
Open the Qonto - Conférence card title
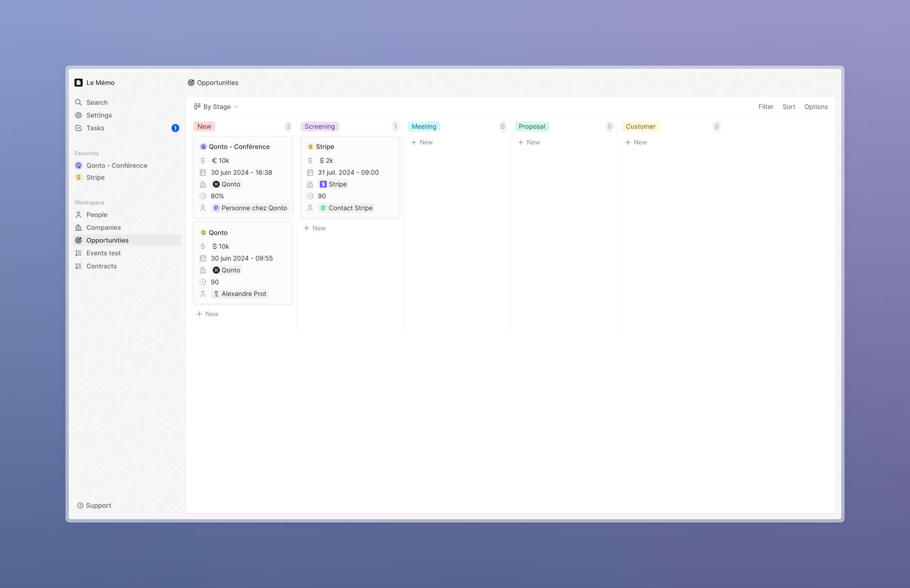(x=239, y=147)
